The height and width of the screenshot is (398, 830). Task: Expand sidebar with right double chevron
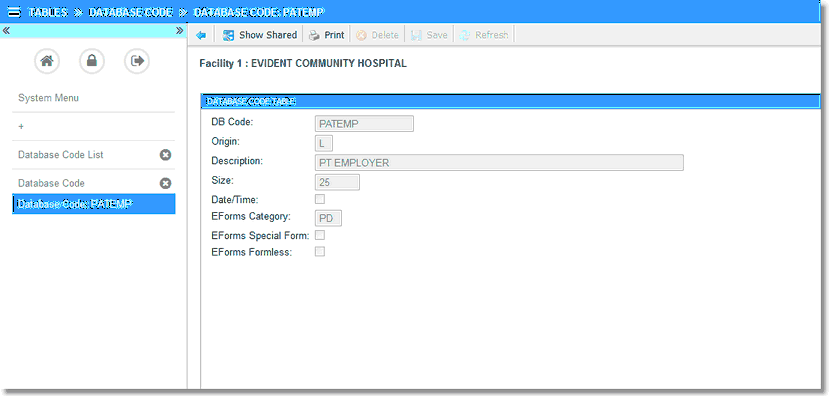(179, 31)
